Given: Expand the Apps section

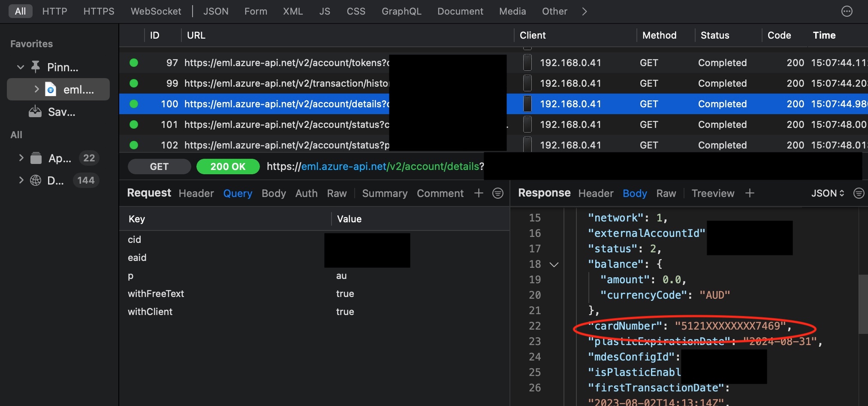Looking at the screenshot, I should [21, 158].
